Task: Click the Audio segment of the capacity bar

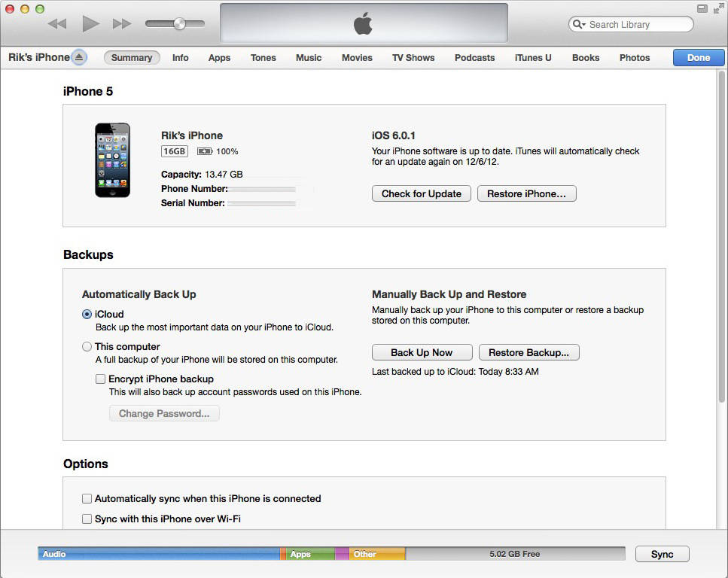Action: tap(159, 554)
